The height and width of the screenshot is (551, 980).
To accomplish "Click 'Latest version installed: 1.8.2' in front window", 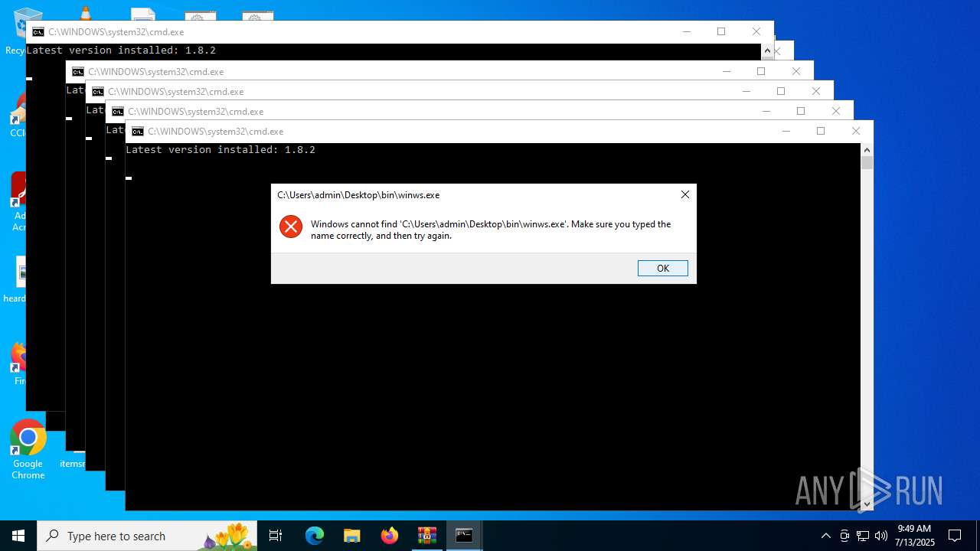I will tap(220, 150).
